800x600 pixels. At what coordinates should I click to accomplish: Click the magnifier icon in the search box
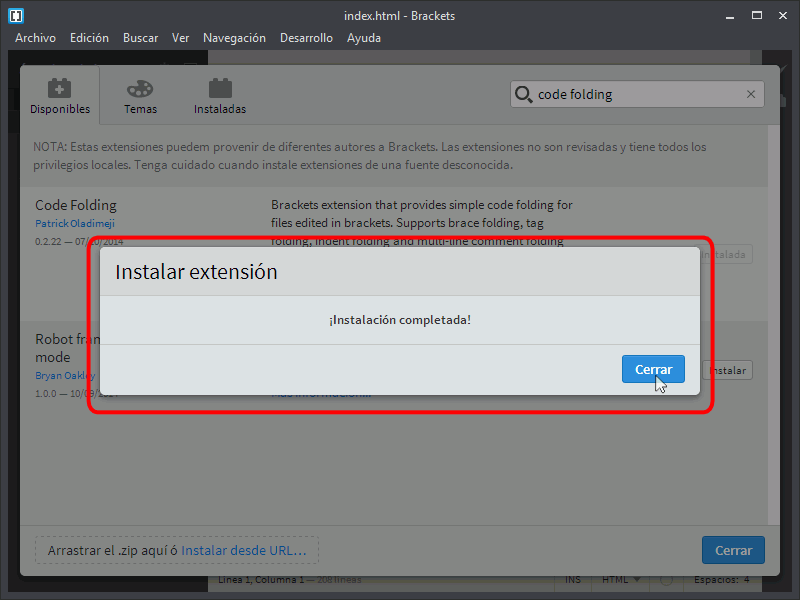(x=523, y=94)
